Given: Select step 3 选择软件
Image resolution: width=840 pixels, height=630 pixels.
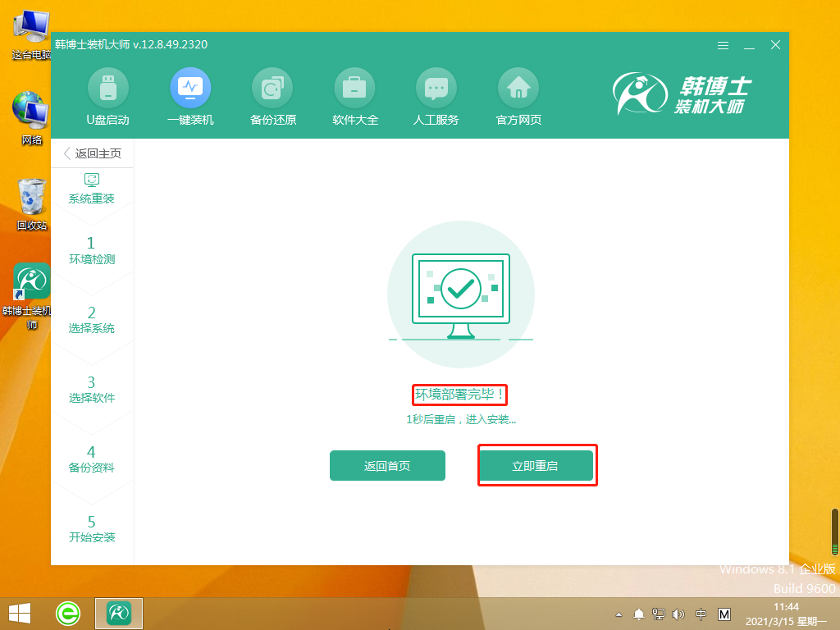Looking at the screenshot, I should point(92,390).
